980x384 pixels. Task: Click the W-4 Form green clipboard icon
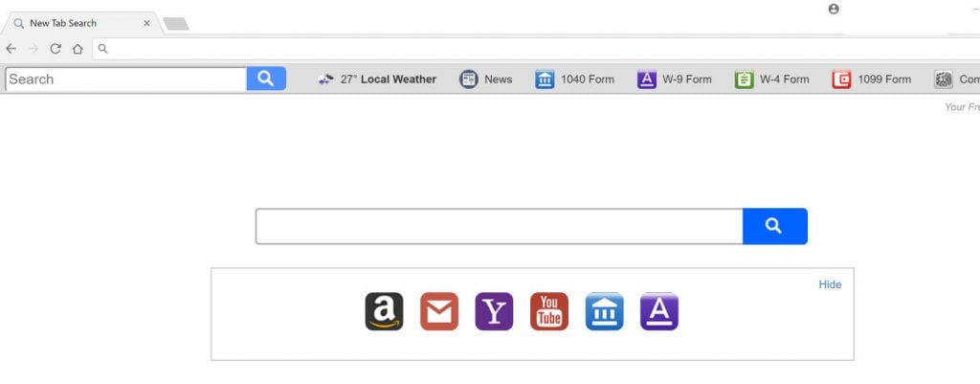(x=744, y=79)
